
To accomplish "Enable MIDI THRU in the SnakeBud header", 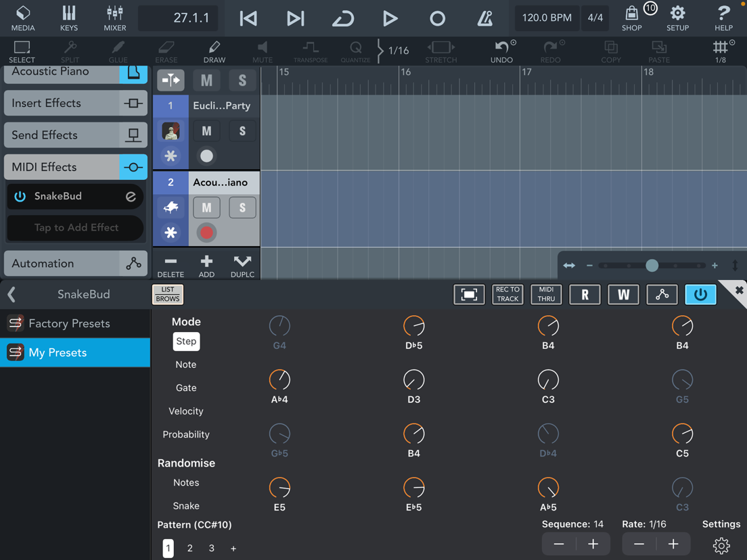I will click(x=546, y=294).
